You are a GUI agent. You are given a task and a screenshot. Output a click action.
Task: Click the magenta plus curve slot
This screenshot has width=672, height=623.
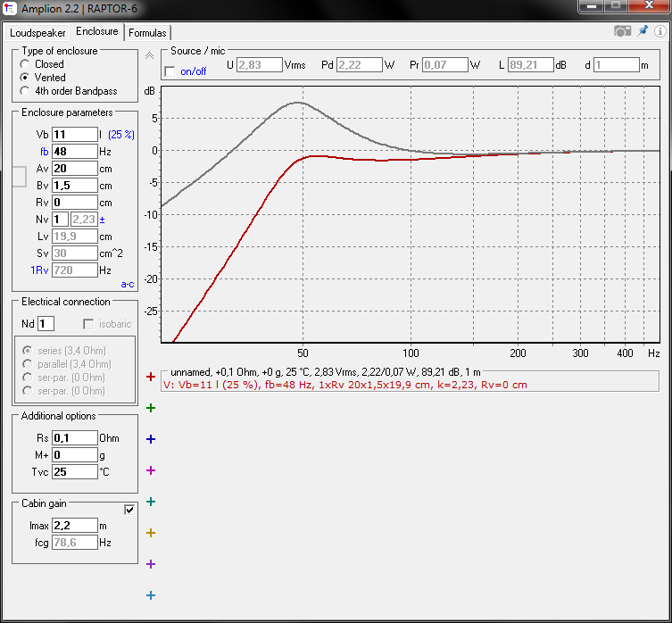click(x=151, y=470)
